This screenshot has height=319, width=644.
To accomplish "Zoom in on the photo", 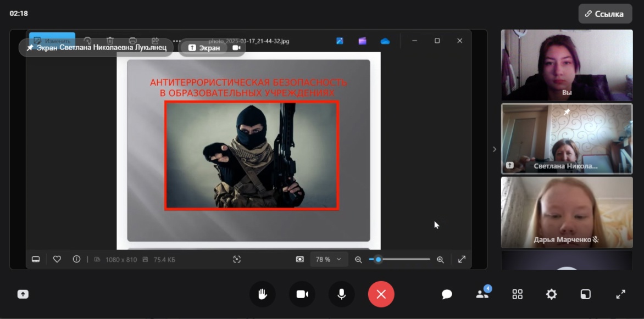I will coord(440,260).
